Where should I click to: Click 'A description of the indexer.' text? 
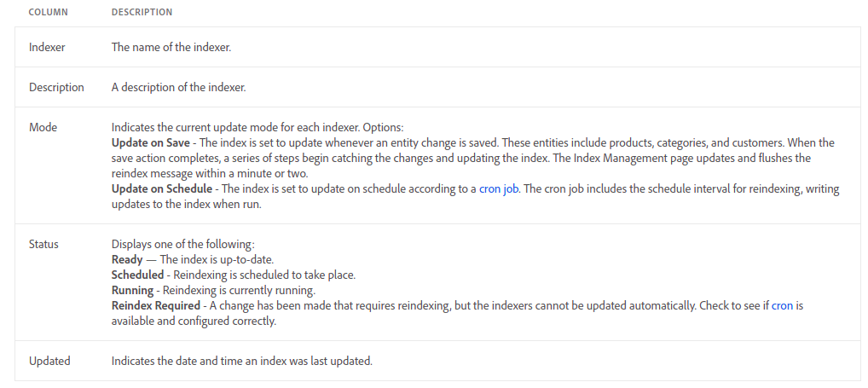[x=178, y=88]
